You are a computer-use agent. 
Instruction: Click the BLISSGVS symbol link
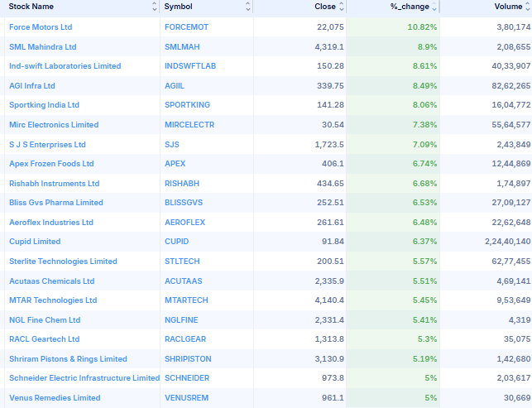pyautogui.click(x=184, y=203)
